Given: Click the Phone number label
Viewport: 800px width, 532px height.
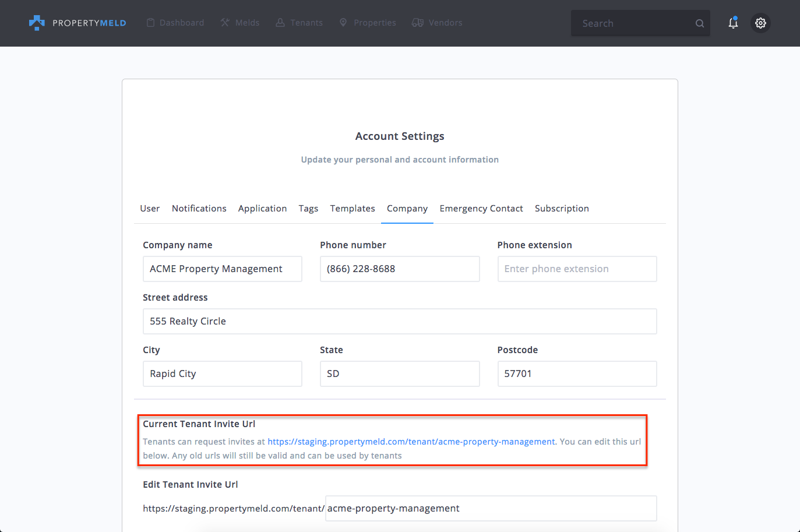Looking at the screenshot, I should point(353,245).
